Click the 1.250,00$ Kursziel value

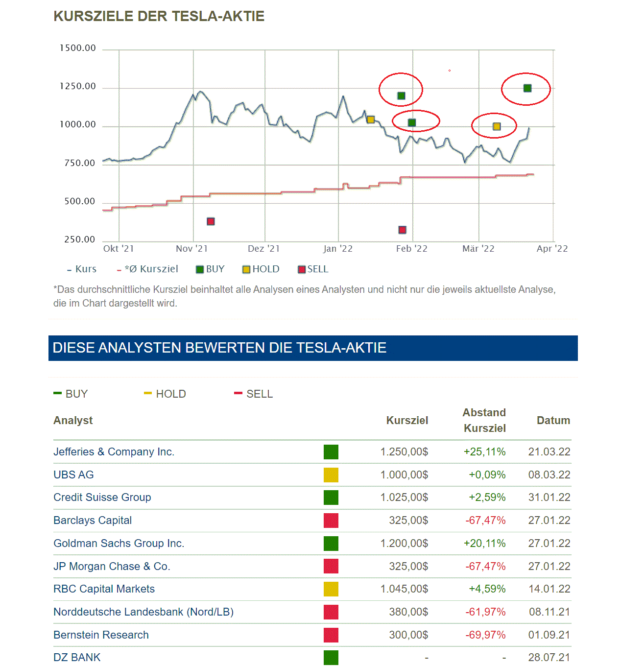tap(404, 452)
